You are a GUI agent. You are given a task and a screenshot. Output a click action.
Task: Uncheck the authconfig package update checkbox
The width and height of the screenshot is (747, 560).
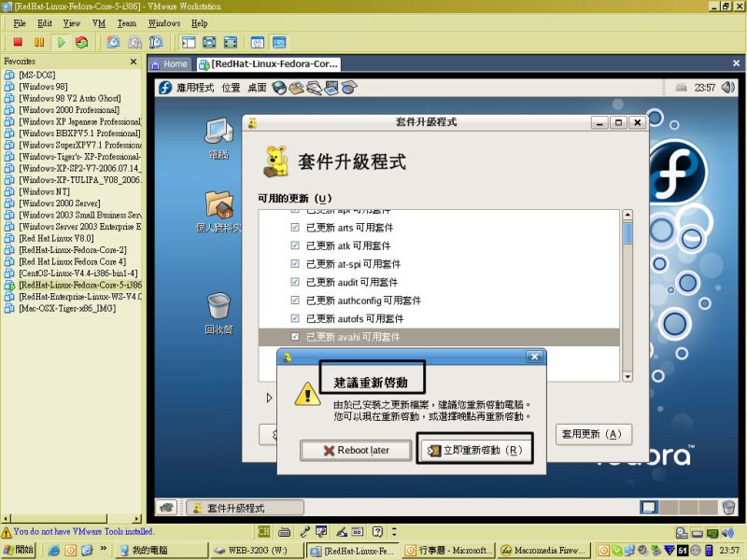(x=295, y=300)
